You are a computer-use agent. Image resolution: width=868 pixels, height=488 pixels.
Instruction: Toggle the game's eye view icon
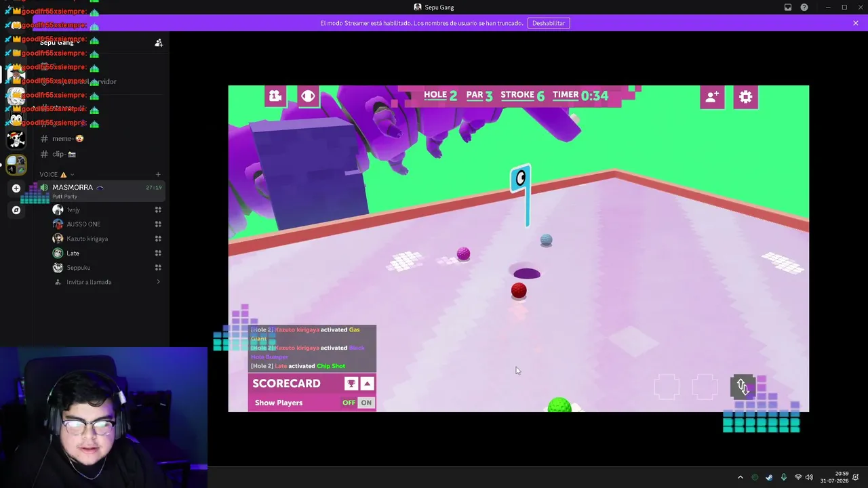point(308,96)
